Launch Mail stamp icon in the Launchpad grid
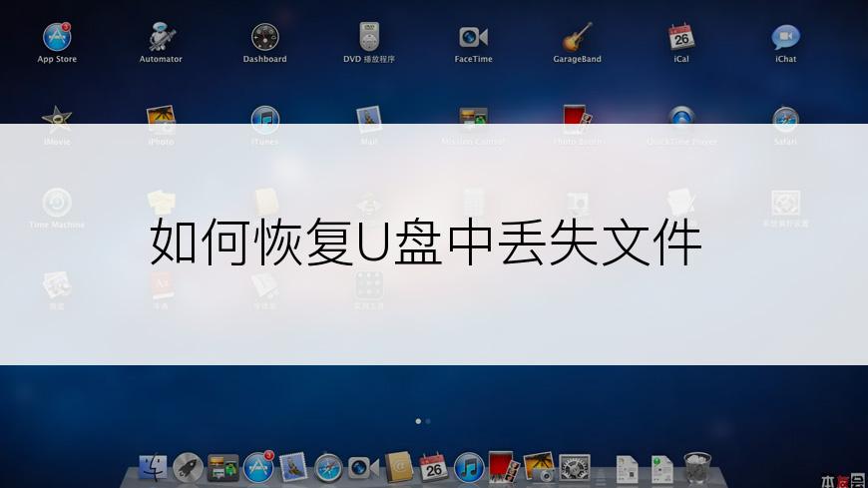Image resolution: width=868 pixels, height=488 pixels. (369, 120)
